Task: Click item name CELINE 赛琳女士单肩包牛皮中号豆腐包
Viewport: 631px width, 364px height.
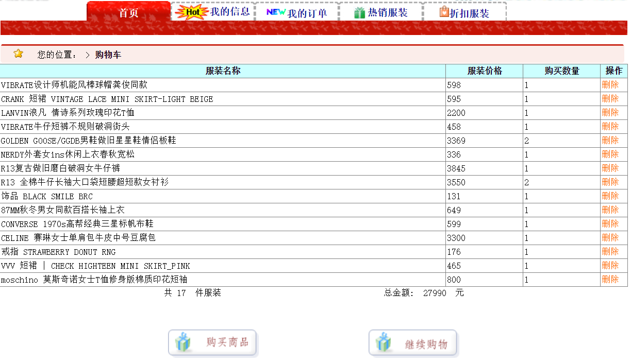Action: [78, 238]
